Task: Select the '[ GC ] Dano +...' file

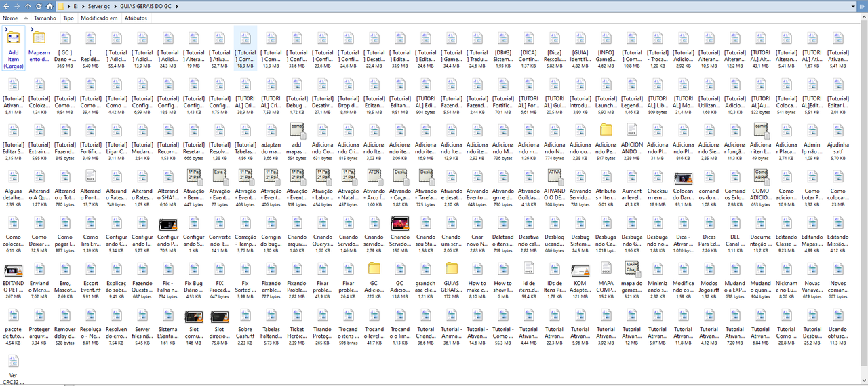Action: pyautogui.click(x=65, y=47)
